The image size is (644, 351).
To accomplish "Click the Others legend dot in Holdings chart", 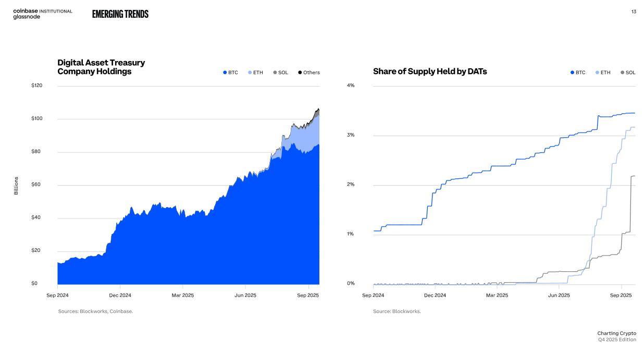I will point(300,72).
